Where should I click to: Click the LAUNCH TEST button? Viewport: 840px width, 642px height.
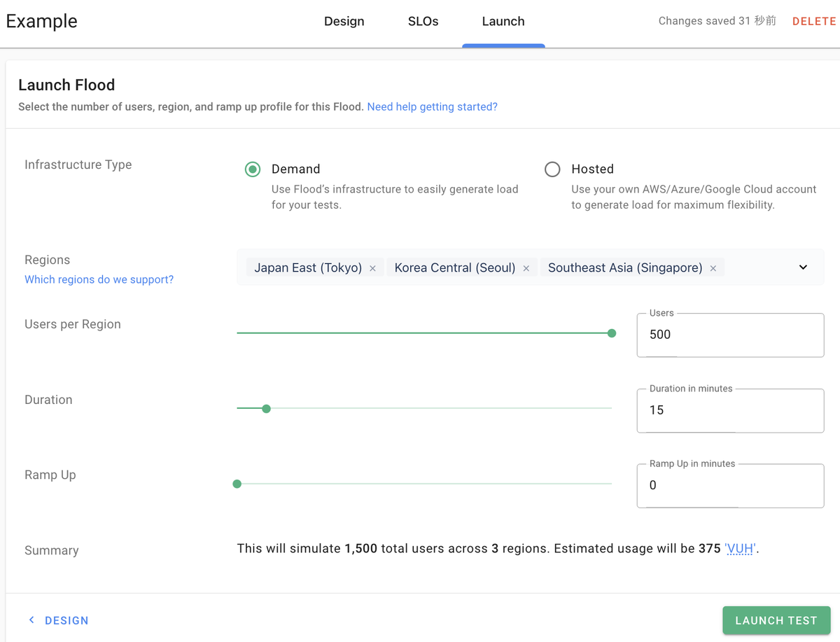click(x=776, y=620)
